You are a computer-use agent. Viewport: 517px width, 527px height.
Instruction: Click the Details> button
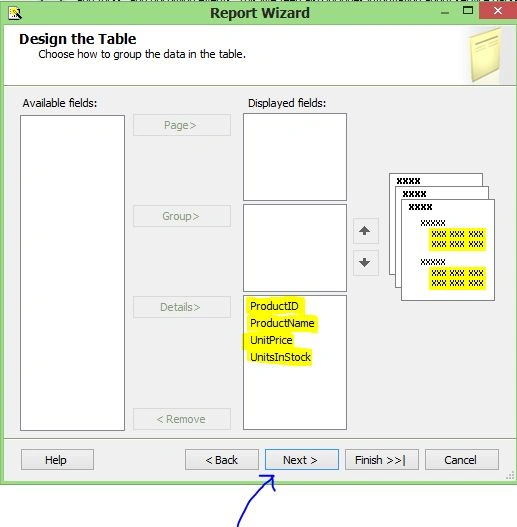(182, 307)
